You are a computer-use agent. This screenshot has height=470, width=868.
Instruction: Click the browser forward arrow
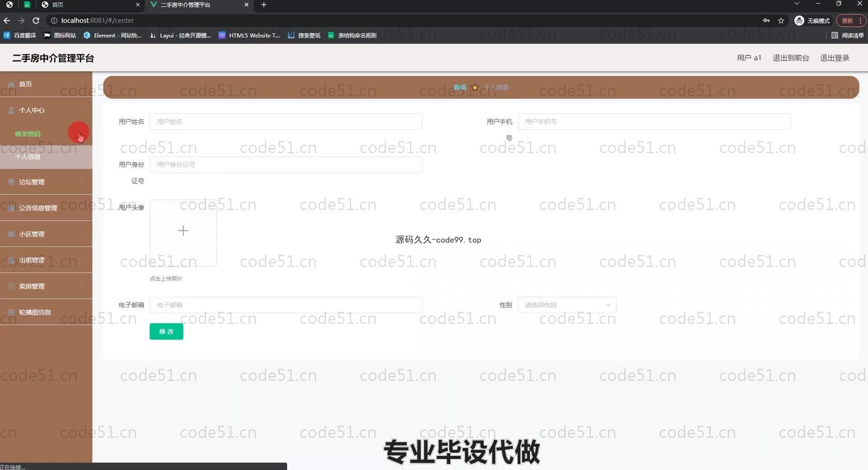pyautogui.click(x=21, y=20)
